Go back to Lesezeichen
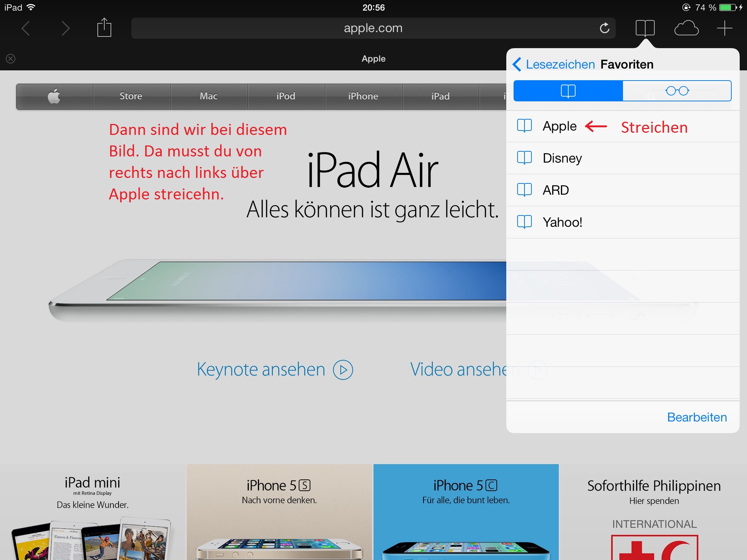This screenshot has height=560, width=747. pyautogui.click(x=554, y=65)
